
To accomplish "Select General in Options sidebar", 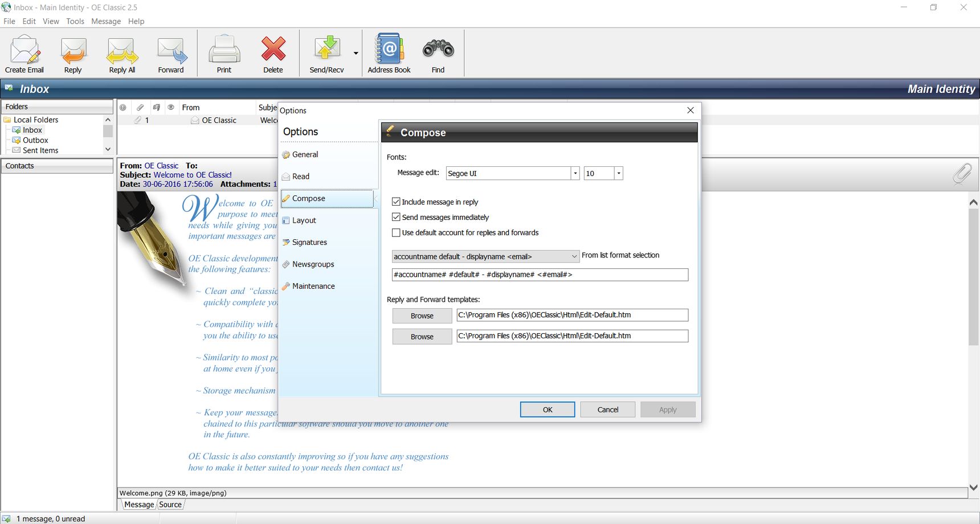I will (x=327, y=154).
